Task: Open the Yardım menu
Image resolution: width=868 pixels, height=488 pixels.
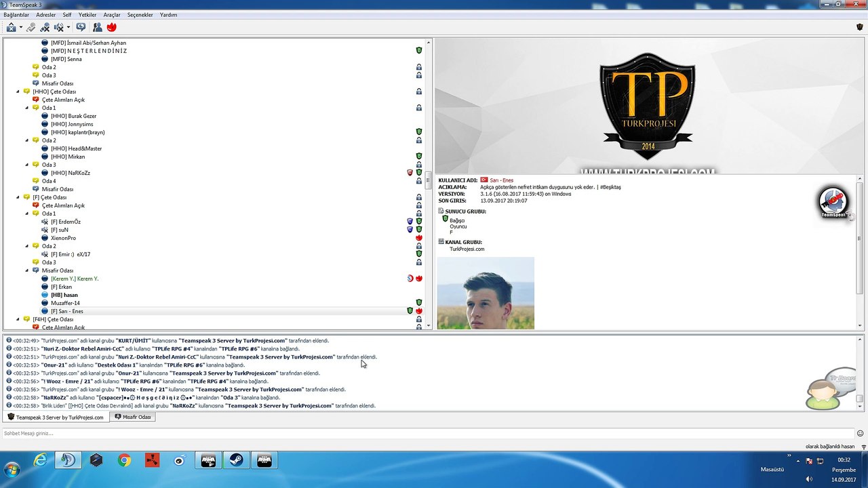Action: [x=168, y=14]
